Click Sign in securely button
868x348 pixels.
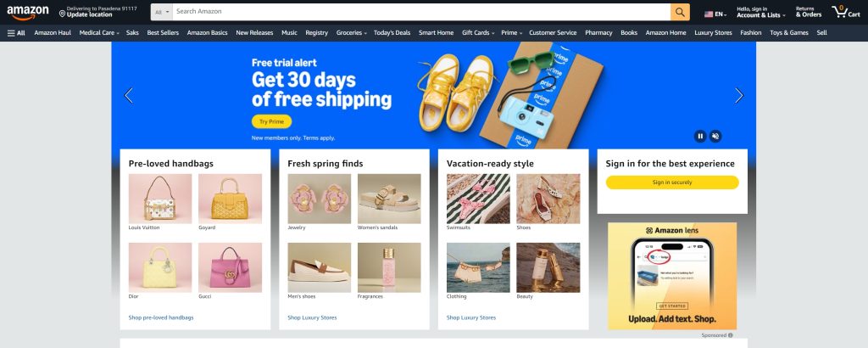pos(672,182)
